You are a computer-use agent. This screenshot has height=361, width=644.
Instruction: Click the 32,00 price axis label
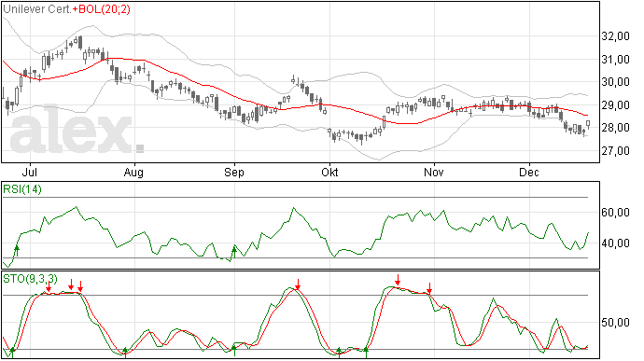pos(615,36)
